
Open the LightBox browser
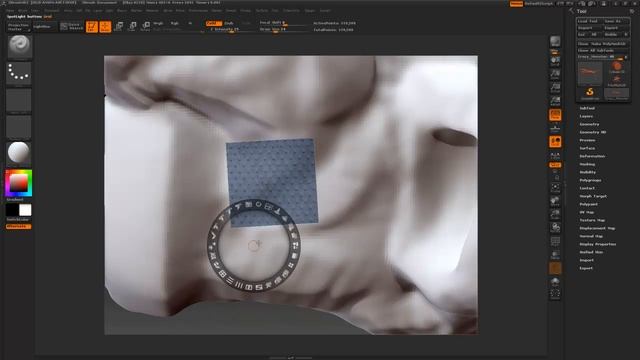[x=44, y=27]
